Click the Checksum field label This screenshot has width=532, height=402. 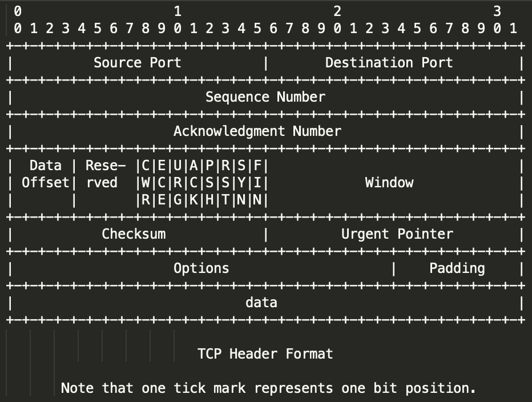[134, 234]
